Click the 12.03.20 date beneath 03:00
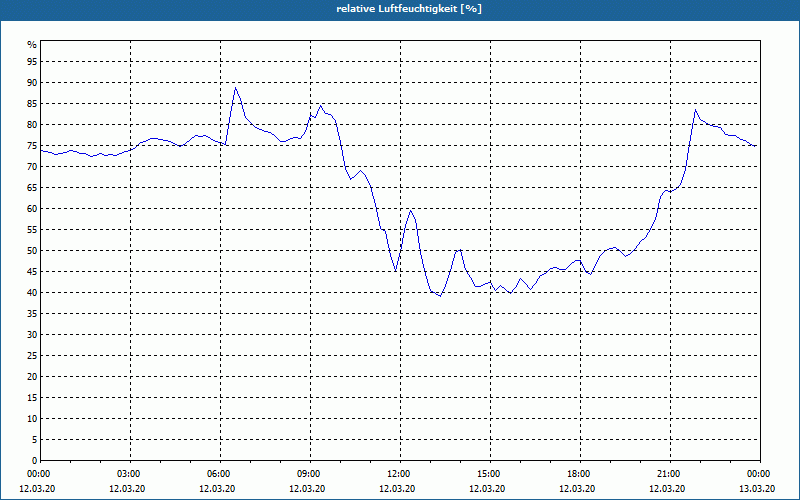 [x=127, y=489]
